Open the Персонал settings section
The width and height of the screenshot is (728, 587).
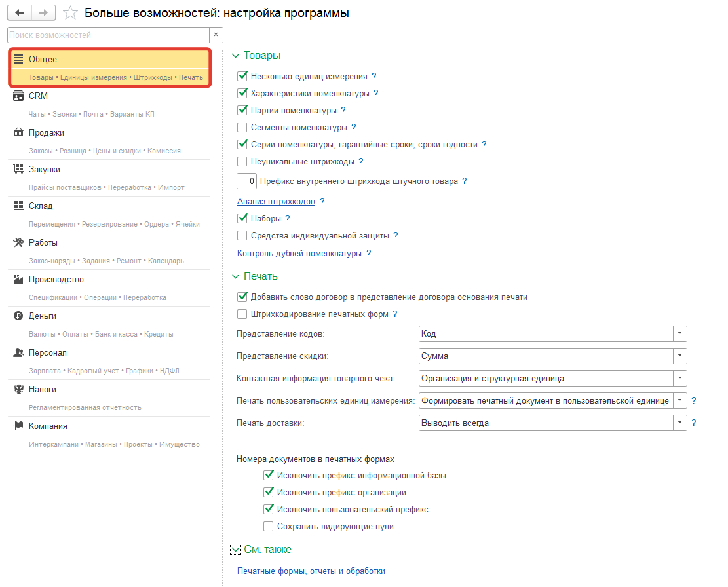tap(47, 352)
